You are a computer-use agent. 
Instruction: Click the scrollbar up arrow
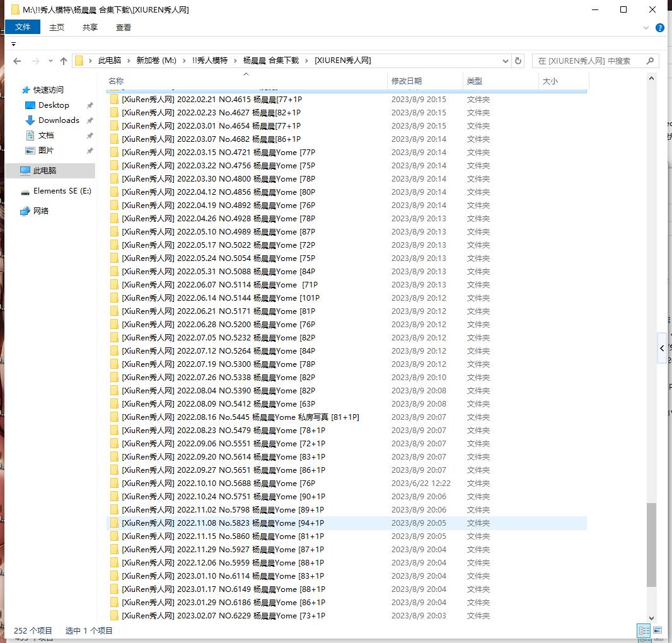(x=651, y=78)
